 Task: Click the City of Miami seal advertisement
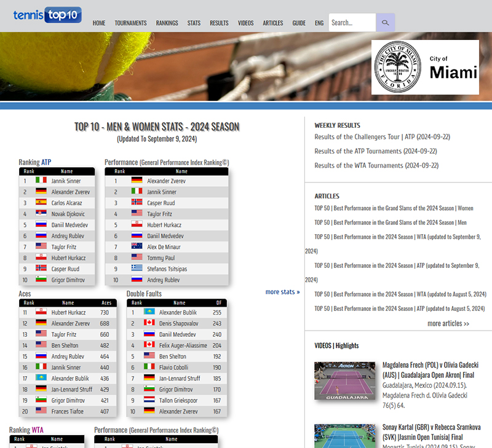point(425,67)
